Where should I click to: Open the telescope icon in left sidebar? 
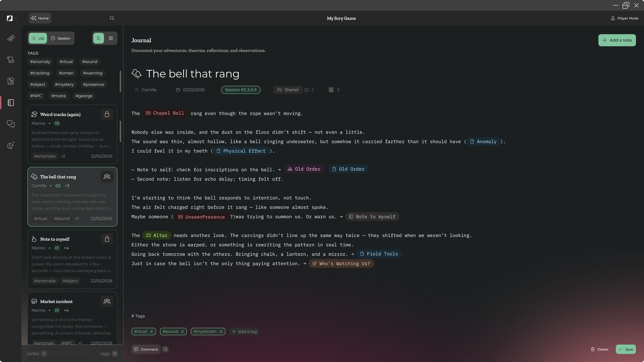tap(11, 38)
